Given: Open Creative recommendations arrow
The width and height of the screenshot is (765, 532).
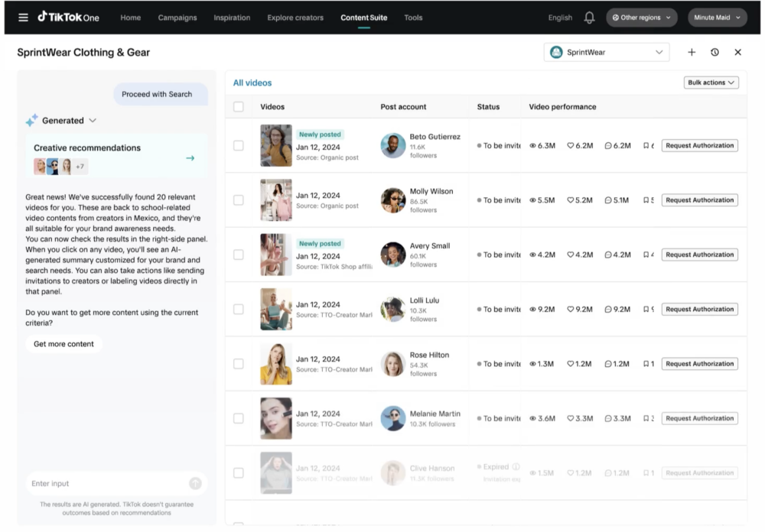Looking at the screenshot, I should click(x=190, y=158).
